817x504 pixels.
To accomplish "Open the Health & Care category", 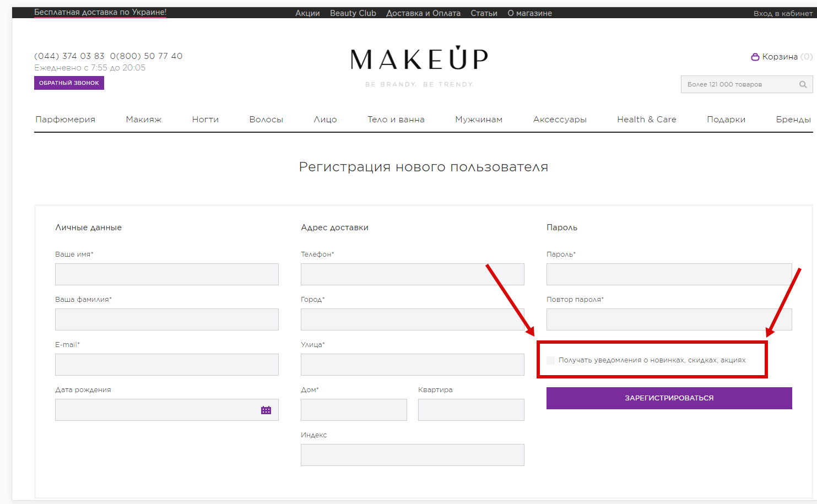I will tap(646, 120).
